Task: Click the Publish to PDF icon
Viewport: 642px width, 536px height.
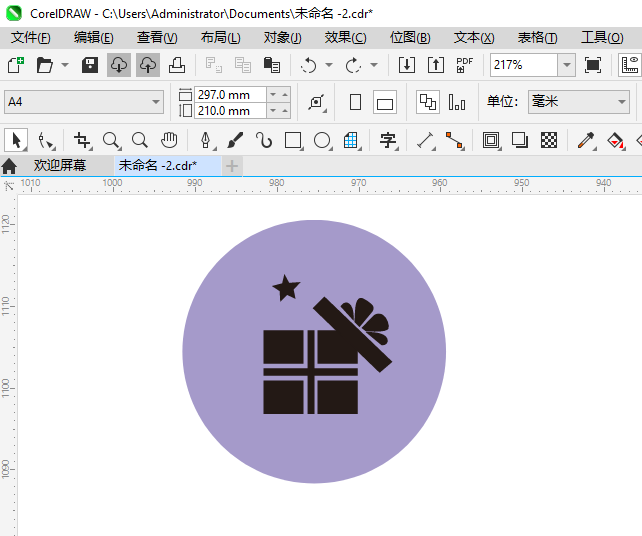Action: coord(464,65)
